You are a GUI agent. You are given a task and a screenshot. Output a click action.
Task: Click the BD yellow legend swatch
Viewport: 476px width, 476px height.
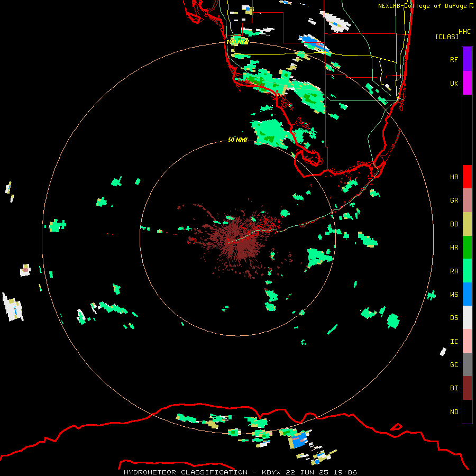pos(467,224)
